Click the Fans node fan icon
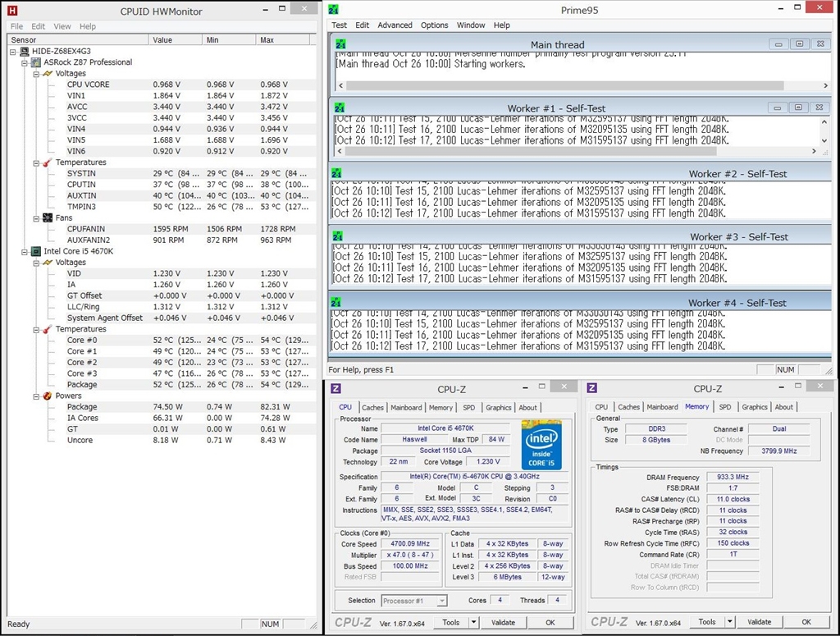This screenshot has height=636, width=840. pyautogui.click(x=48, y=218)
